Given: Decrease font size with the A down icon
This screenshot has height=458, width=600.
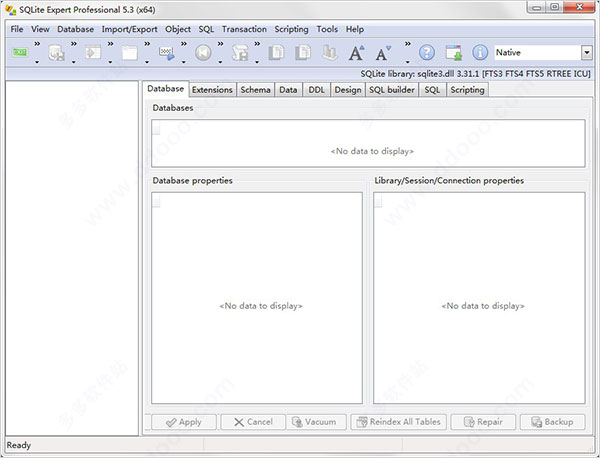Looking at the screenshot, I should (383, 52).
